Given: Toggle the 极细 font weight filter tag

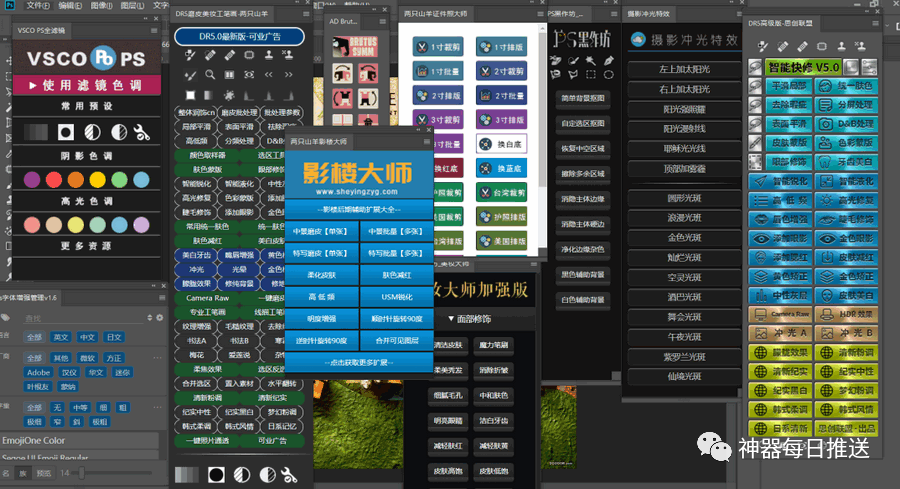Looking at the screenshot, I should pyautogui.click(x=34, y=421).
